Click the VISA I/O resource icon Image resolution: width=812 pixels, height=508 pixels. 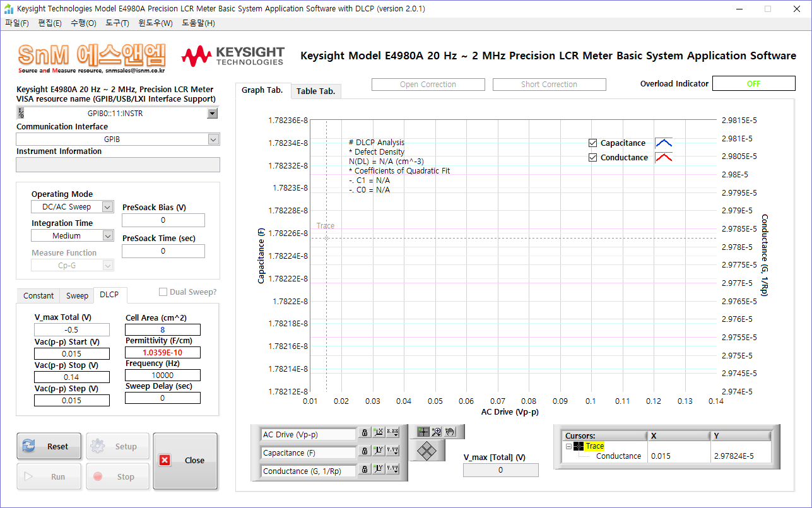21,113
